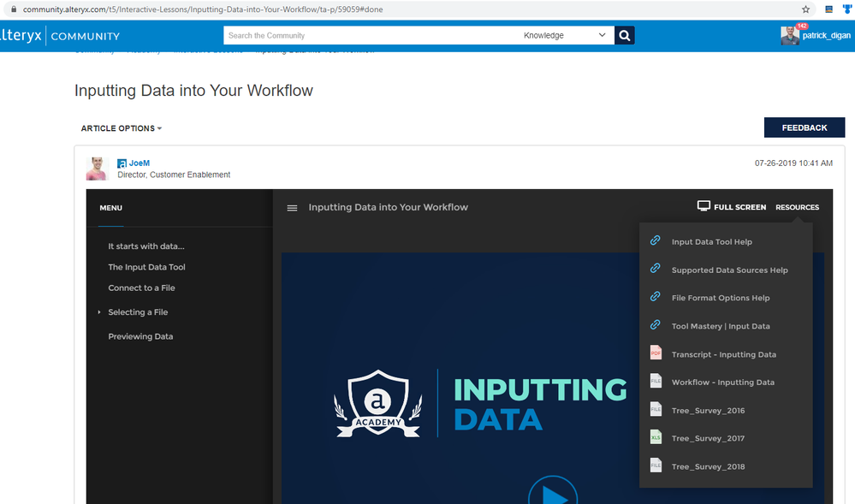Click link icon beside Tool Mastery Input Data

[656, 325]
